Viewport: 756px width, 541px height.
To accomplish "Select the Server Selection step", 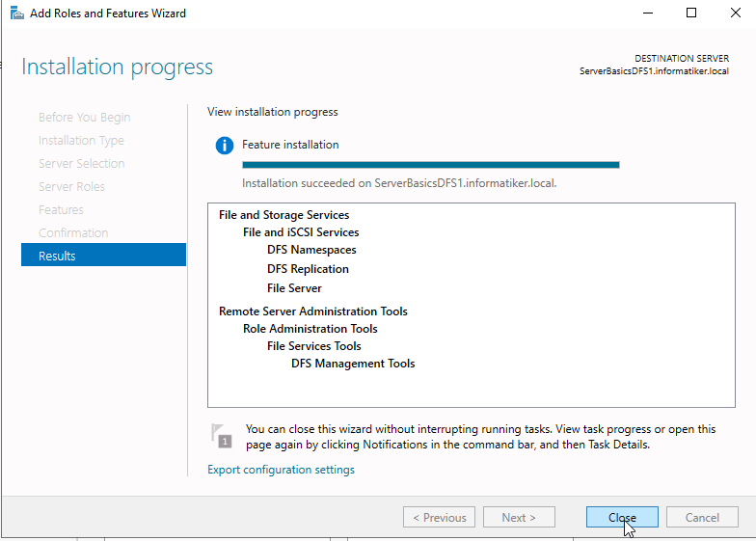I will coord(81,164).
